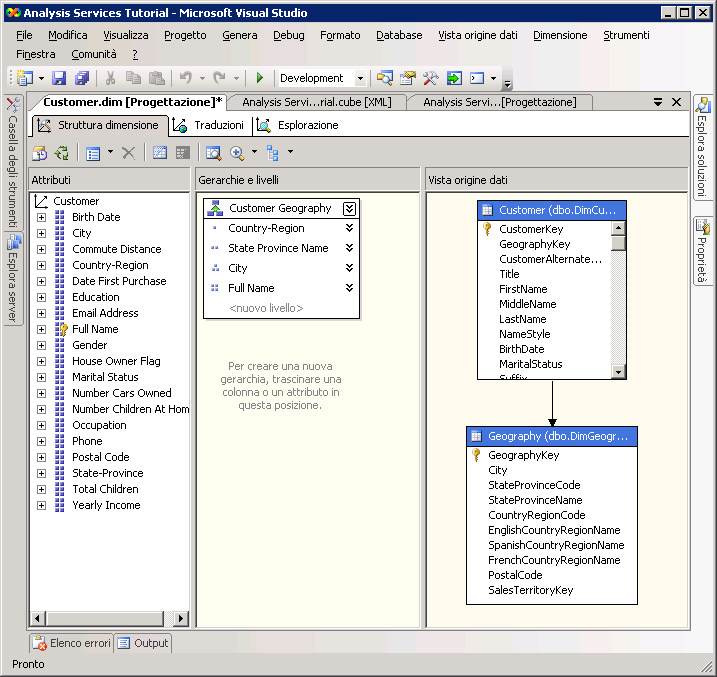Click the second grid view icon
This screenshot has height=677, width=717.
(182, 152)
